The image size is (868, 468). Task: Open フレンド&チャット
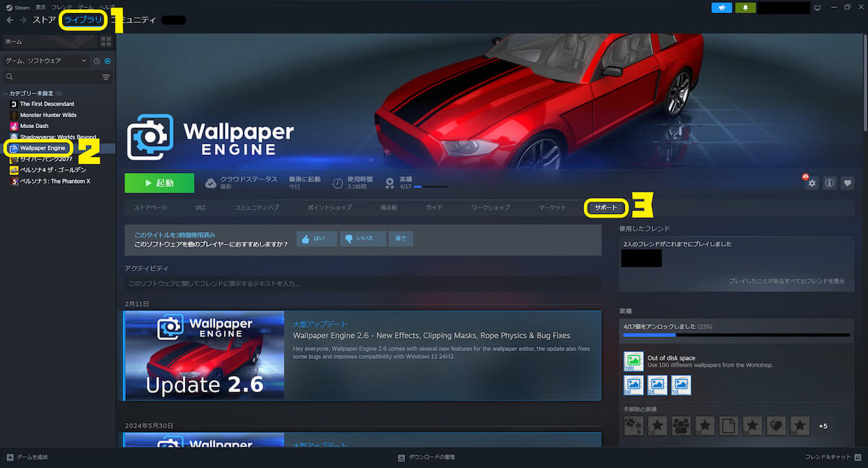833,457
